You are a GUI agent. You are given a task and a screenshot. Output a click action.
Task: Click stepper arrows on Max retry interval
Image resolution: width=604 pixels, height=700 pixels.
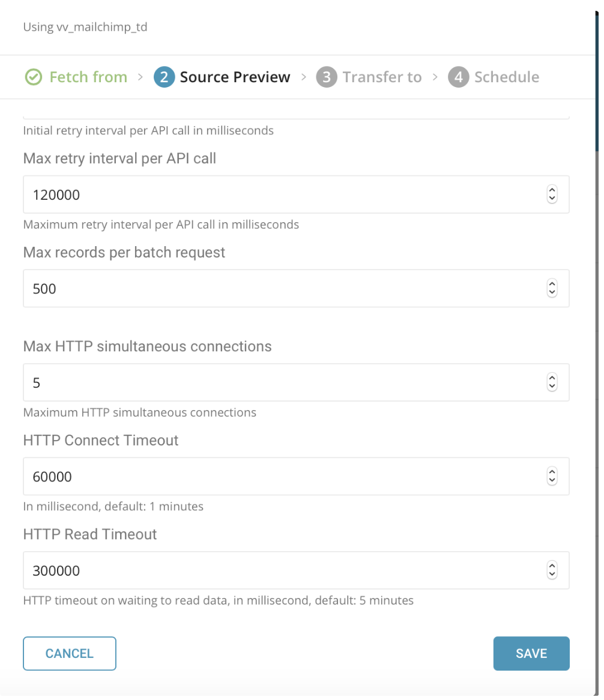[552, 195]
